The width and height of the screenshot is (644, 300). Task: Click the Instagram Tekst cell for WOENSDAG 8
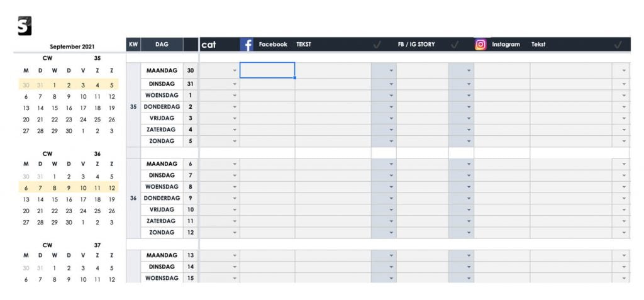coord(571,187)
